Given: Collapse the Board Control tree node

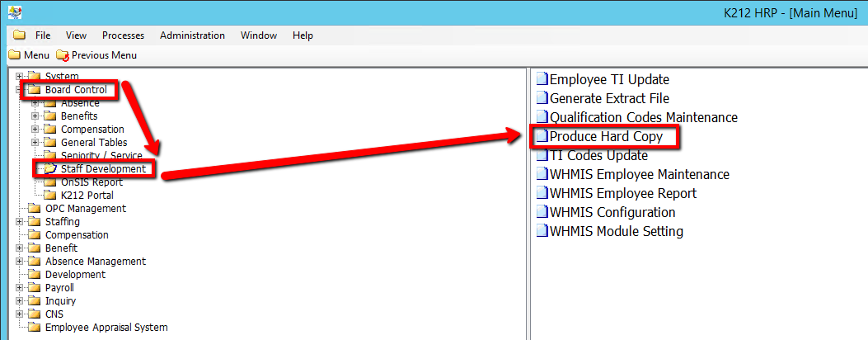Looking at the screenshot, I should pyautogui.click(x=19, y=90).
